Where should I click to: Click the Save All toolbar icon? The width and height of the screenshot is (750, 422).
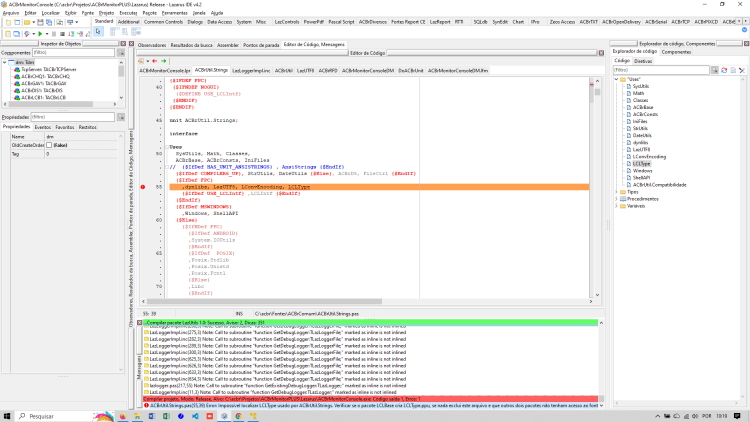pyautogui.click(x=49, y=22)
